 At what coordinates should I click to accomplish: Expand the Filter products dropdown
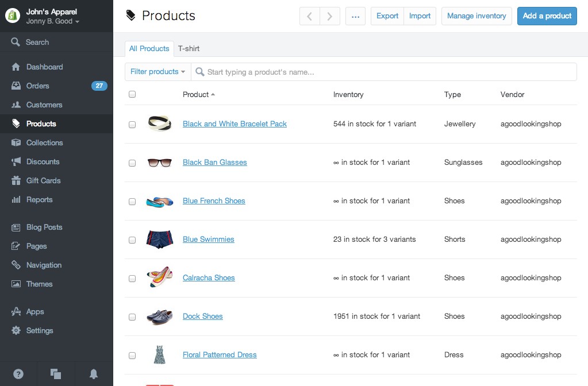[x=157, y=72]
